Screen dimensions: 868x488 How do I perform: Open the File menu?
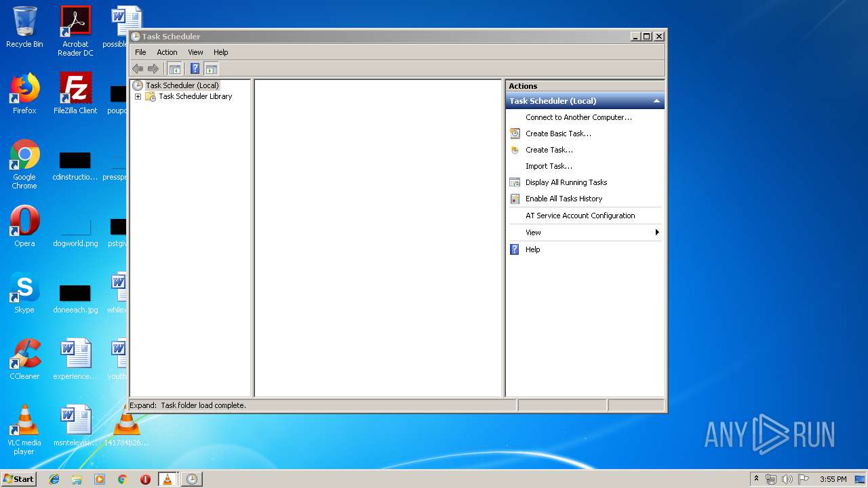pyautogui.click(x=140, y=52)
